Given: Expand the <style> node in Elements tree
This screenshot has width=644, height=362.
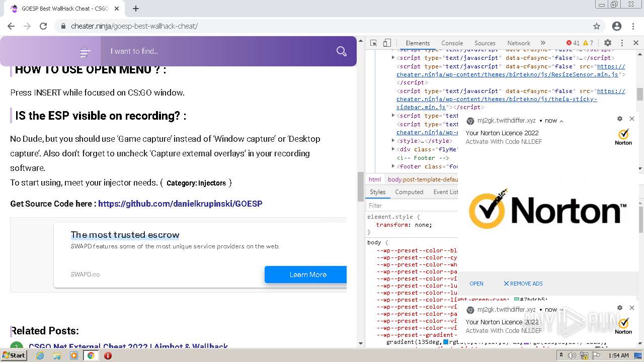Looking at the screenshot, I should (393, 141).
